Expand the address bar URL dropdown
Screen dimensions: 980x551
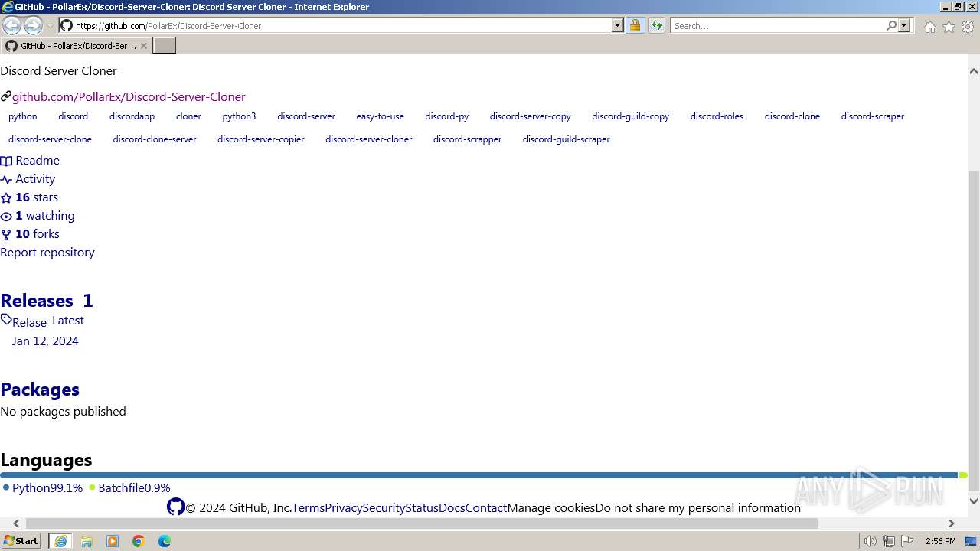coord(618,25)
